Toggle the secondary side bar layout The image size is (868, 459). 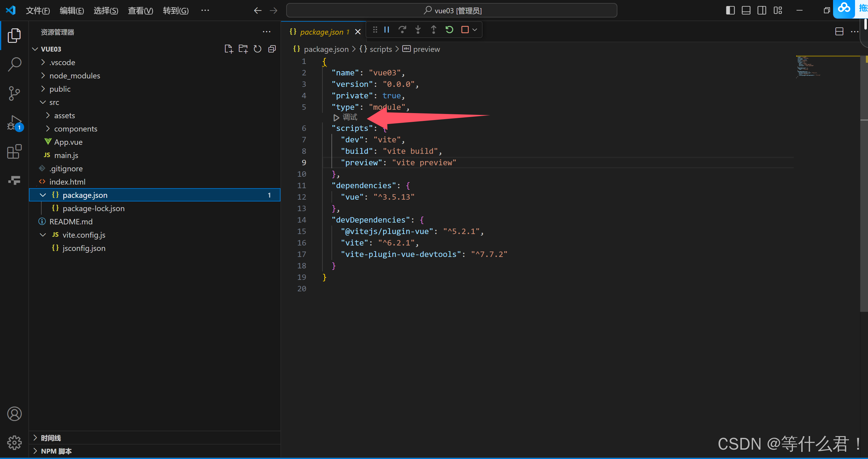pos(762,11)
